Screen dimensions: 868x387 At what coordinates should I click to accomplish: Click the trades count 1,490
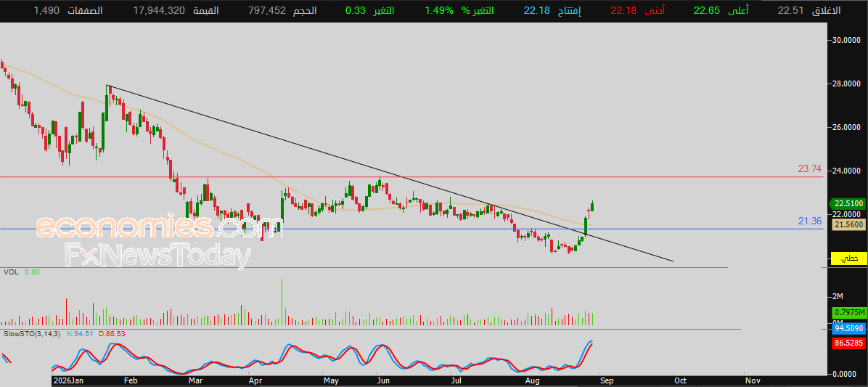point(45,11)
